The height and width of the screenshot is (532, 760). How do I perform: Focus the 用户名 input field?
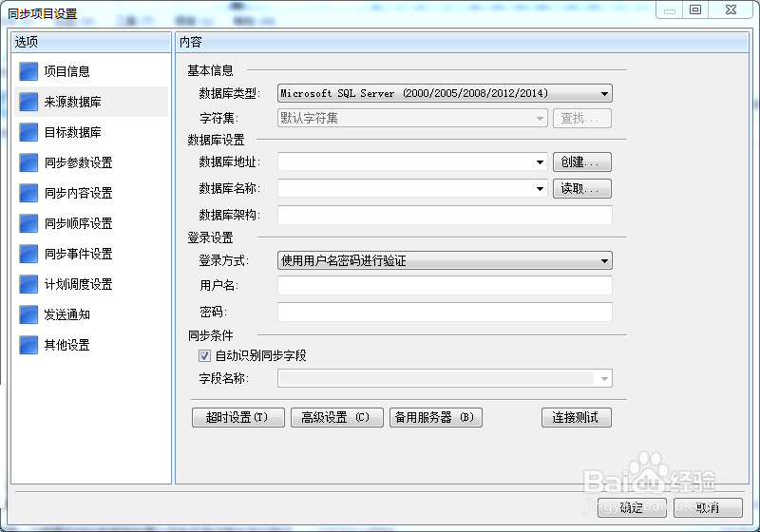[x=445, y=285]
